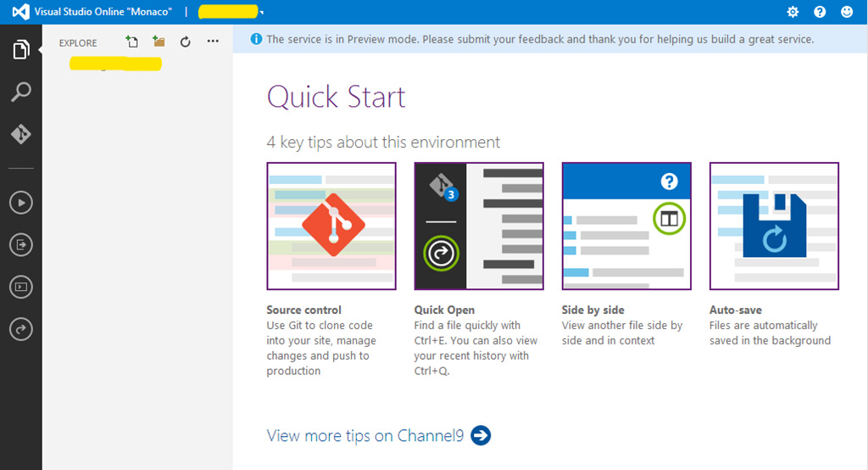Image resolution: width=868 pixels, height=470 pixels.
Task: Click the Quick Open heading
Action: click(444, 310)
